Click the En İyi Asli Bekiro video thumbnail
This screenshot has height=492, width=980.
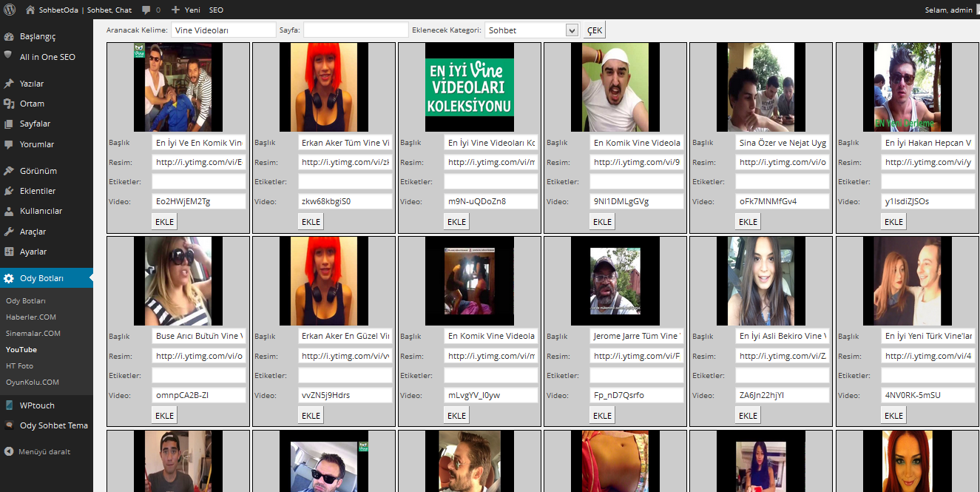[761, 281]
